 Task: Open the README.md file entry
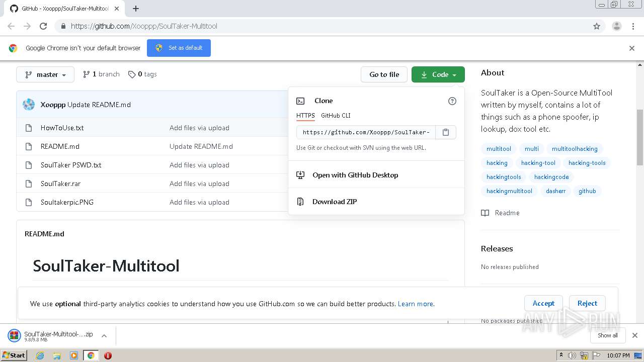click(60, 146)
